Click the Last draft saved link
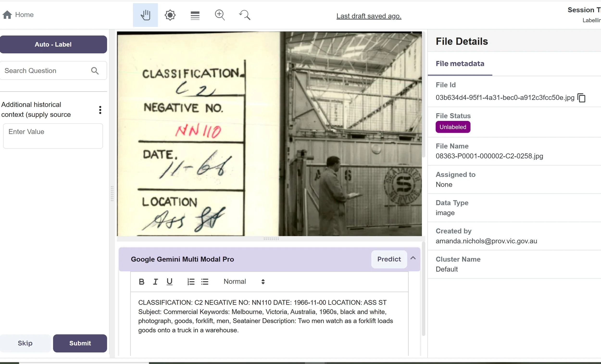 (369, 16)
